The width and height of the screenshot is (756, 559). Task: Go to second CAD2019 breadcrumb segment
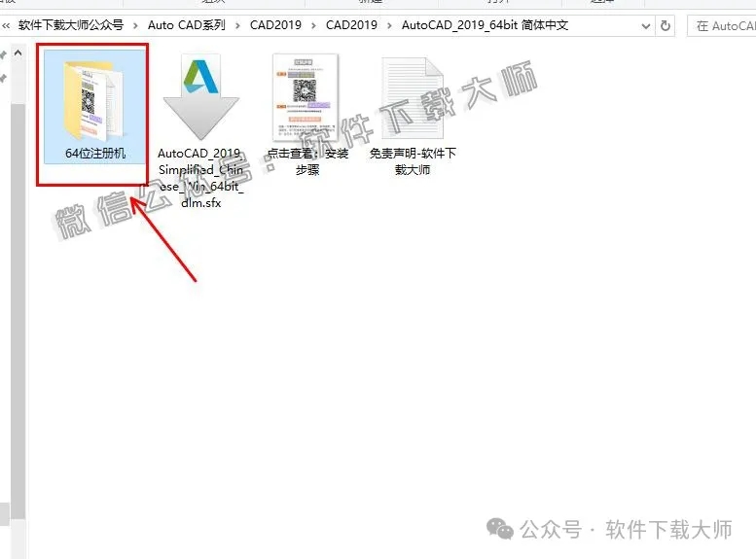tap(351, 25)
